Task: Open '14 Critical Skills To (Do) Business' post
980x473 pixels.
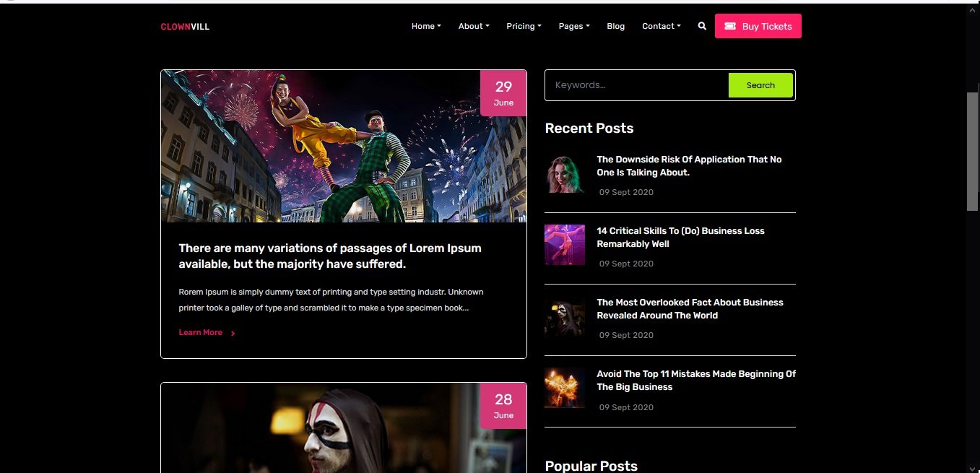Action: point(680,238)
